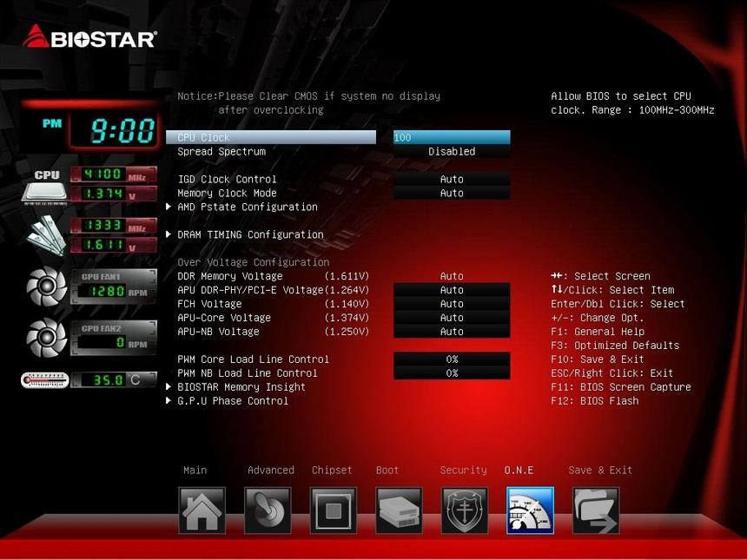This screenshot has height=560, width=747.
Task: Click the O.N.E overclocking gauge icon
Action: click(530, 511)
